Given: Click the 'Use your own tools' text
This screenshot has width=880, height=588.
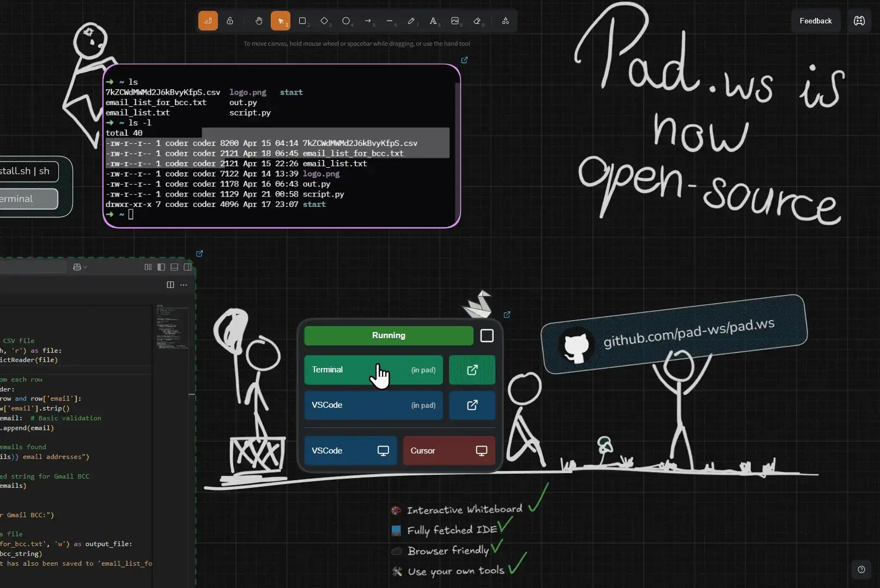Looking at the screenshot, I should point(456,571).
